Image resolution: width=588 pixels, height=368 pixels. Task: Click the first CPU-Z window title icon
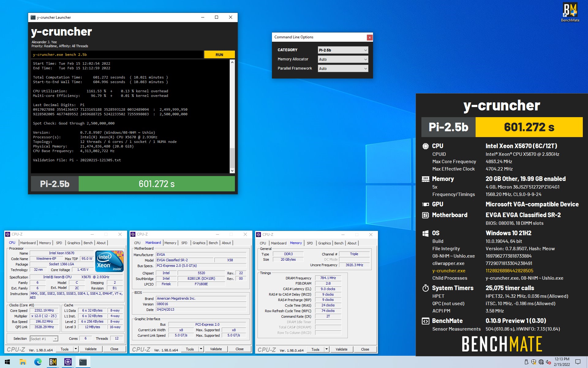(x=8, y=234)
